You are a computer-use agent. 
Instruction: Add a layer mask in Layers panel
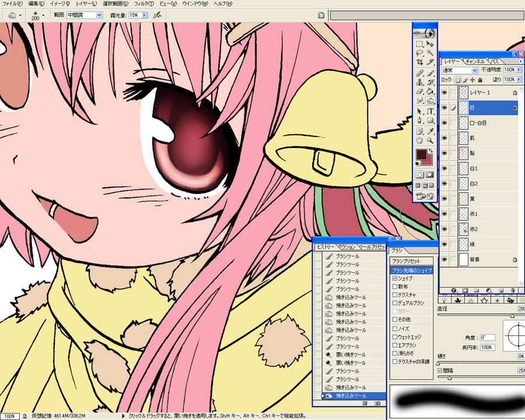[x=465, y=290]
